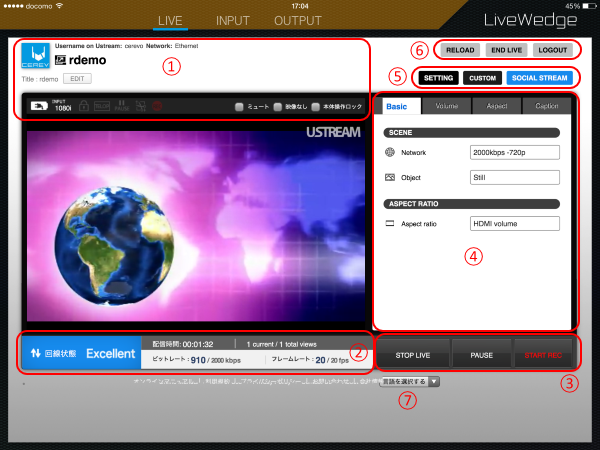Open the CUSTOM panel button

(482, 78)
